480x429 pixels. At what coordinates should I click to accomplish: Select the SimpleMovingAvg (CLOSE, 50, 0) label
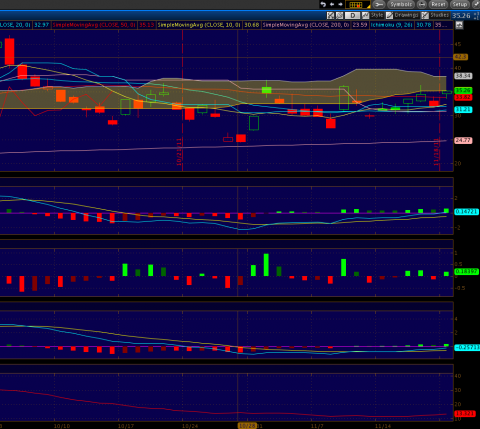pyautogui.click(x=94, y=25)
